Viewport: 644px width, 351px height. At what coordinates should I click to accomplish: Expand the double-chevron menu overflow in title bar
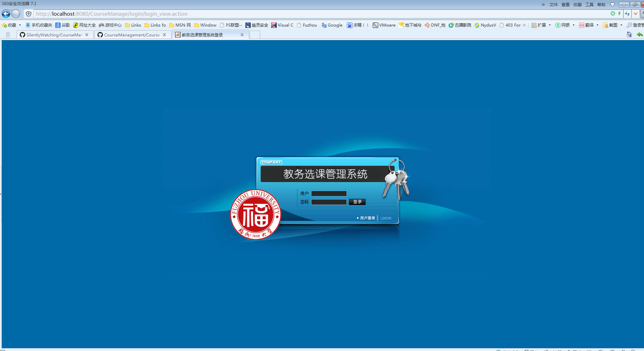[543, 4]
